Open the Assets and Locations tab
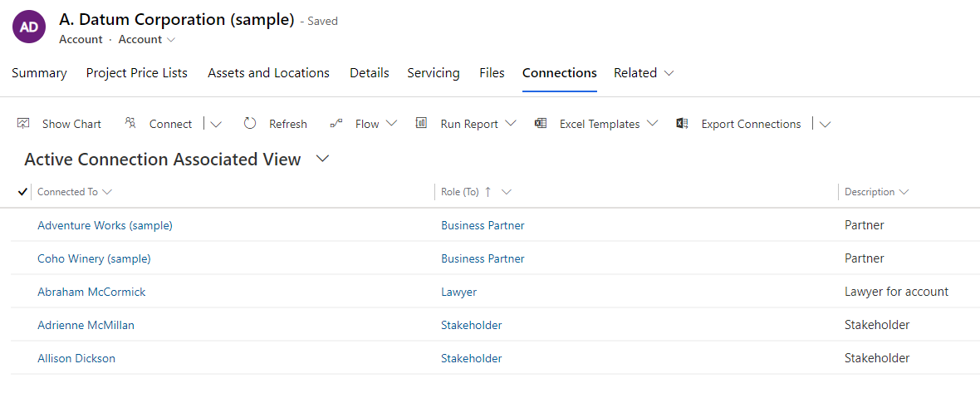This screenshot has height=408, width=980. pos(268,73)
